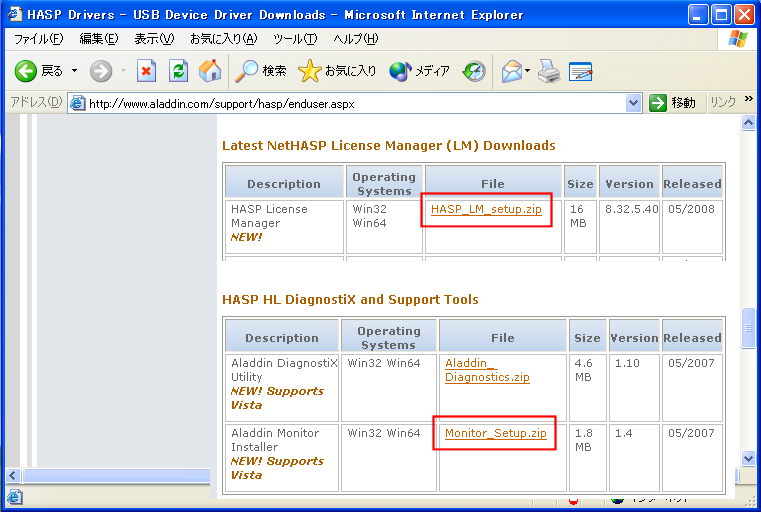Click the Go (移動) button
Viewport: 761px width, 512px height.
click(672, 103)
